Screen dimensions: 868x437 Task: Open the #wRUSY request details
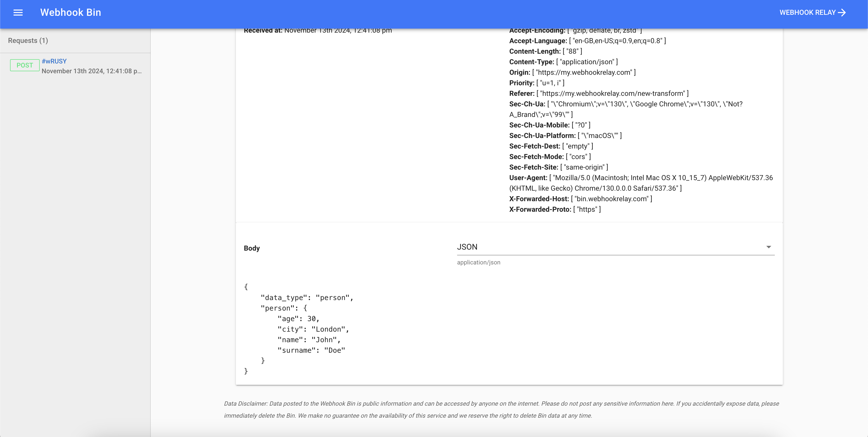pyautogui.click(x=54, y=61)
